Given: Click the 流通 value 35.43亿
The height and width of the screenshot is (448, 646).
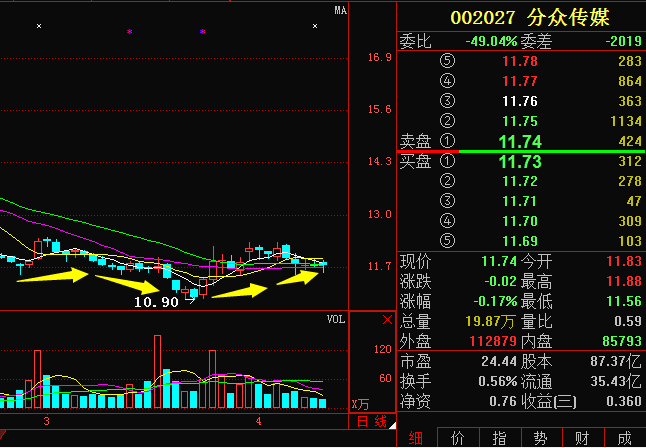Looking at the screenshot, I should [x=616, y=381].
